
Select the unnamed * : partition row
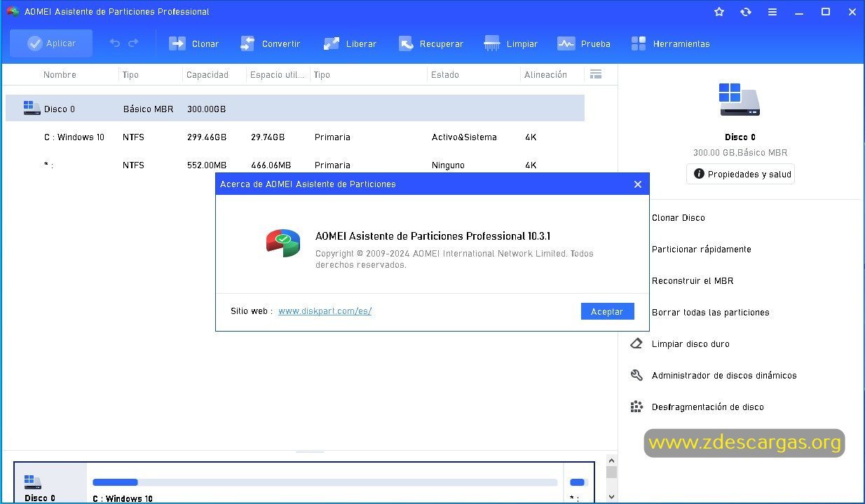pyautogui.click(x=295, y=165)
